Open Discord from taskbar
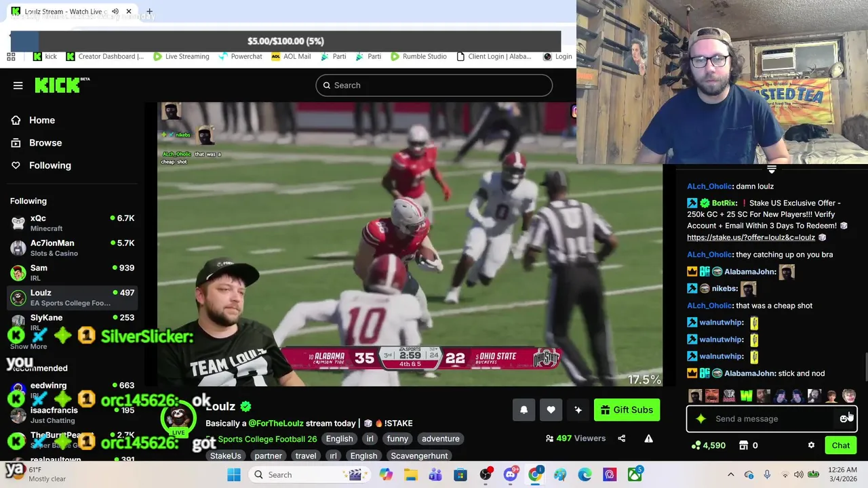Viewport: 868px width, 488px height. [511, 474]
